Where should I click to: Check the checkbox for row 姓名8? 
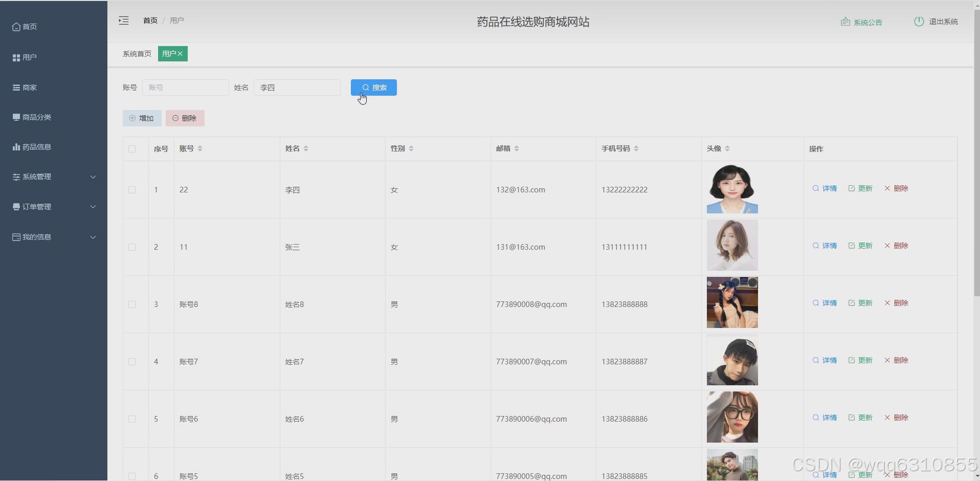132,304
